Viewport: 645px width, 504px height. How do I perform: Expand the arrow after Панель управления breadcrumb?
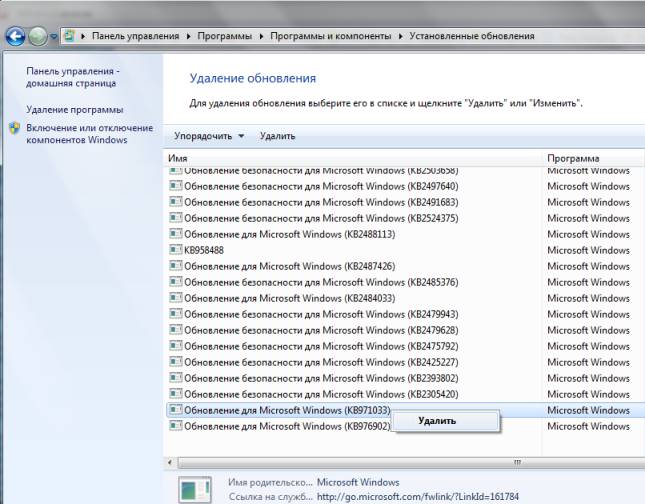click(187, 36)
